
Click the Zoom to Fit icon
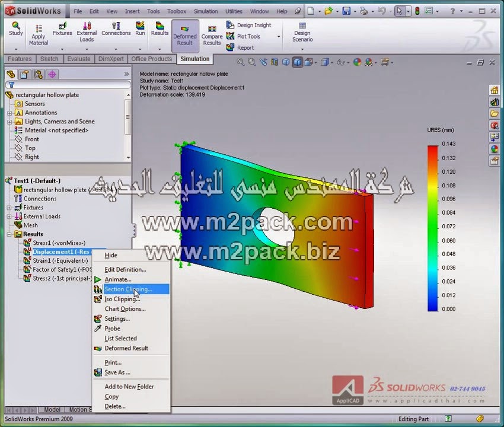click(240, 62)
